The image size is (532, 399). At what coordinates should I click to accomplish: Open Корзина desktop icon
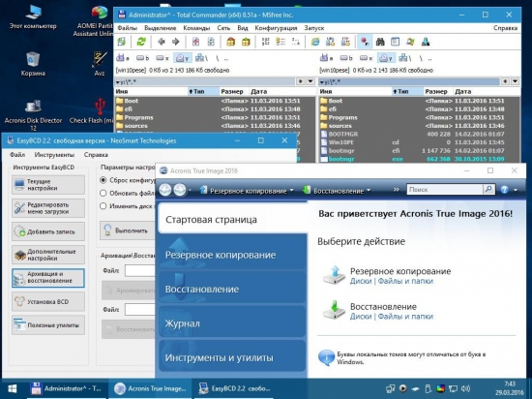pyautogui.click(x=33, y=64)
